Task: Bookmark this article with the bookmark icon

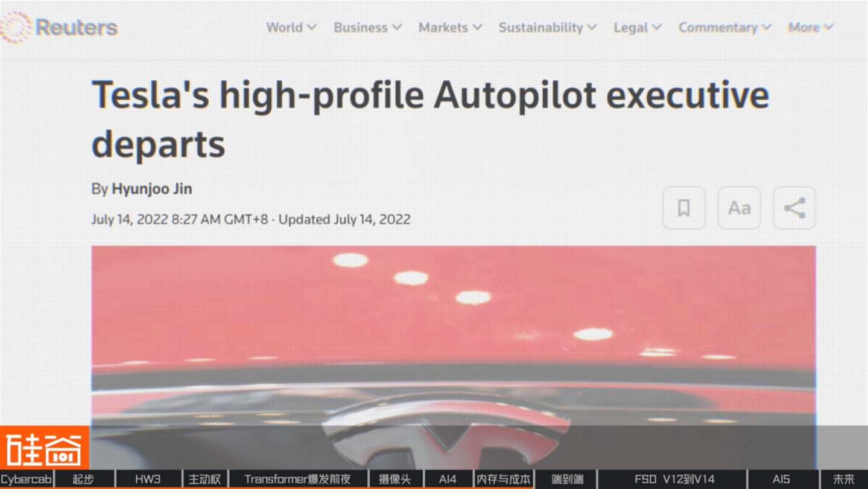Action: [x=684, y=208]
